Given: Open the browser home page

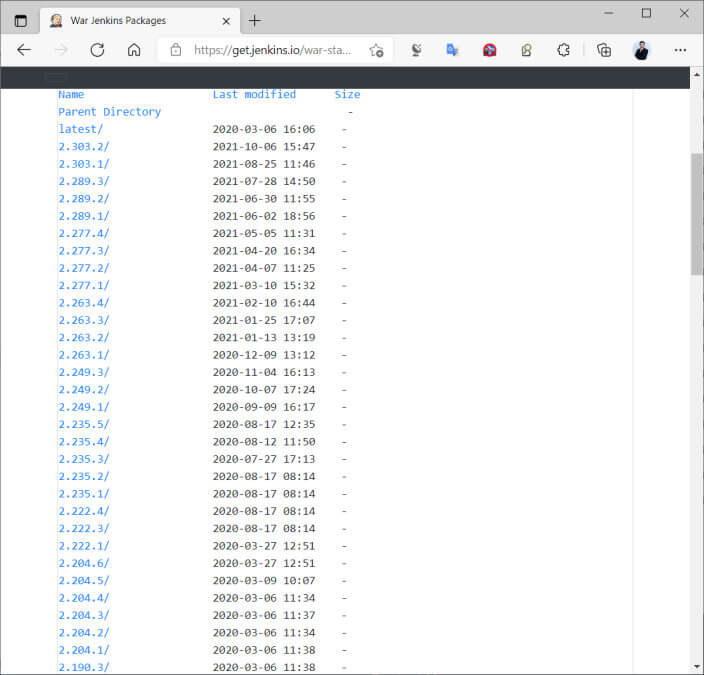Looking at the screenshot, I should coord(134,50).
